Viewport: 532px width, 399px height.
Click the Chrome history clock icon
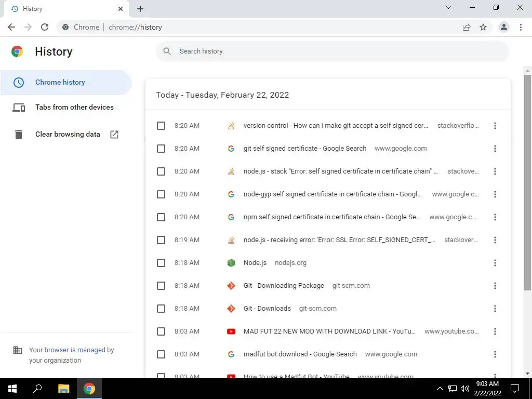19,83
